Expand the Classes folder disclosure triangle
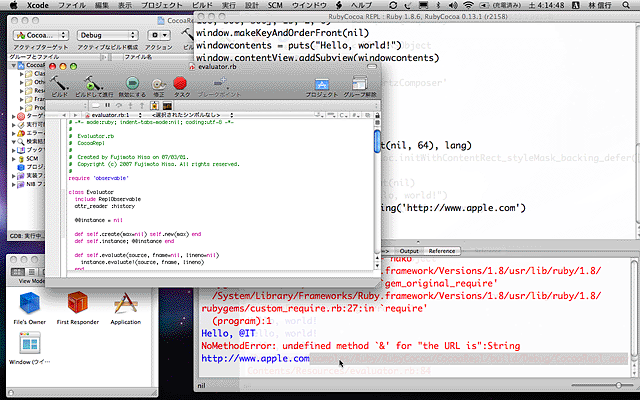The width and height of the screenshot is (640, 400). pyautogui.click(x=22, y=74)
